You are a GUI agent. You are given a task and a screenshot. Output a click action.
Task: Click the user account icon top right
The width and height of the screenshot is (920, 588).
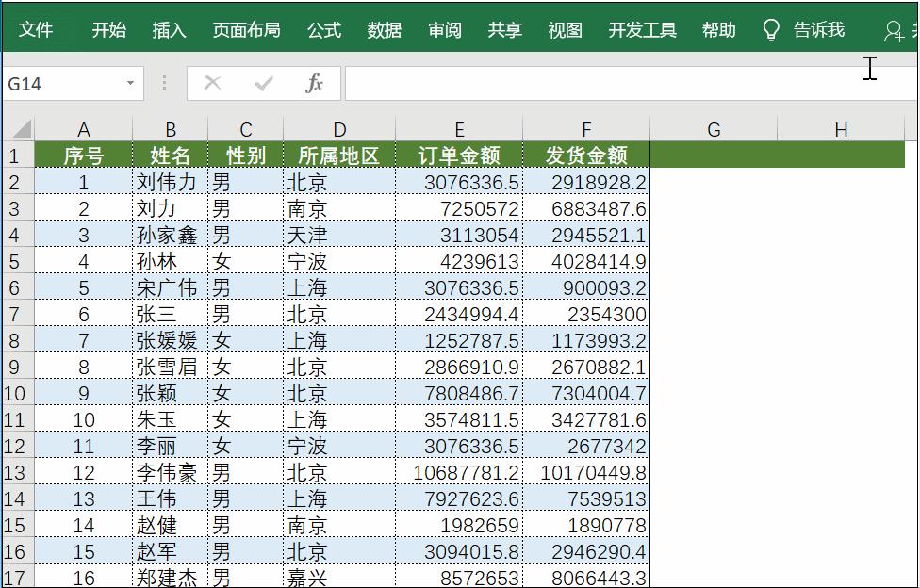coord(894,28)
